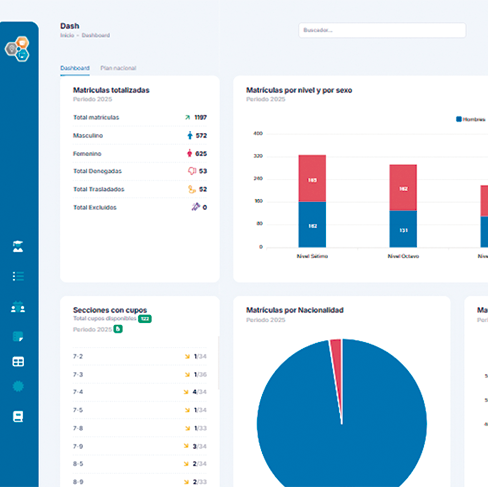Click the Total matrículas label

tap(96, 117)
